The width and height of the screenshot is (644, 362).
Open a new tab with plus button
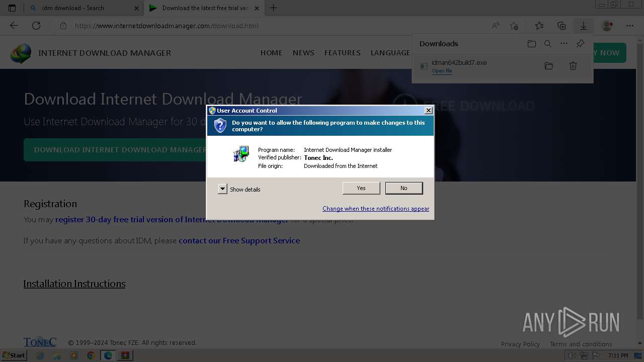273,8
